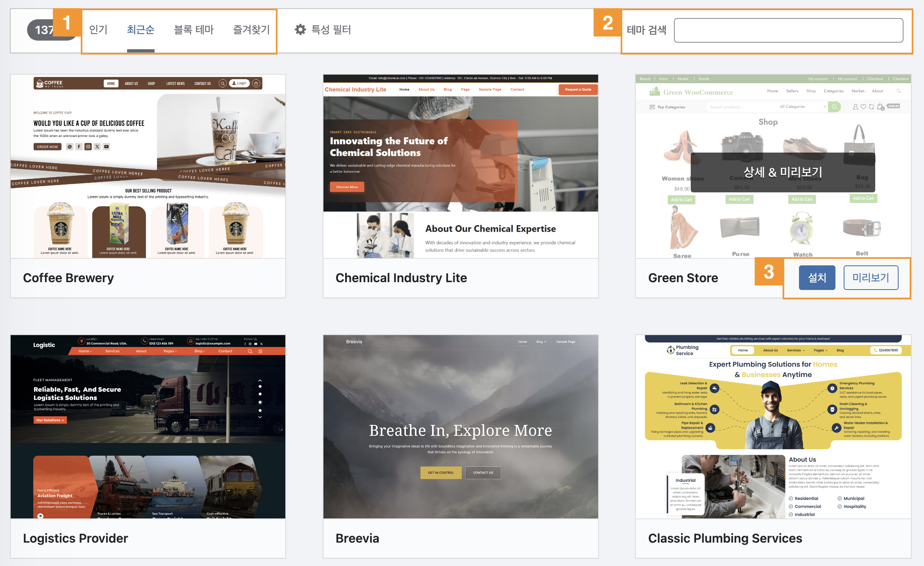This screenshot has height=566, width=924.
Task: Open the Coffee Brewery theme screenshot
Action: point(148,166)
